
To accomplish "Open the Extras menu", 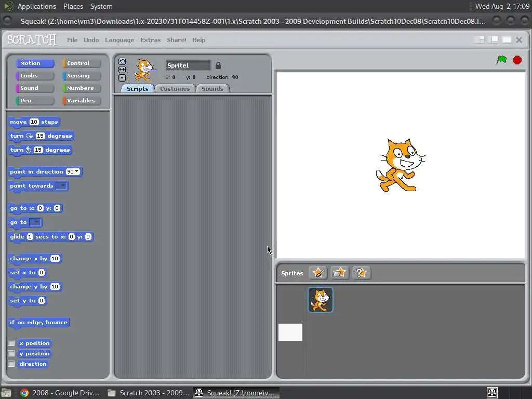I will [x=150, y=39].
